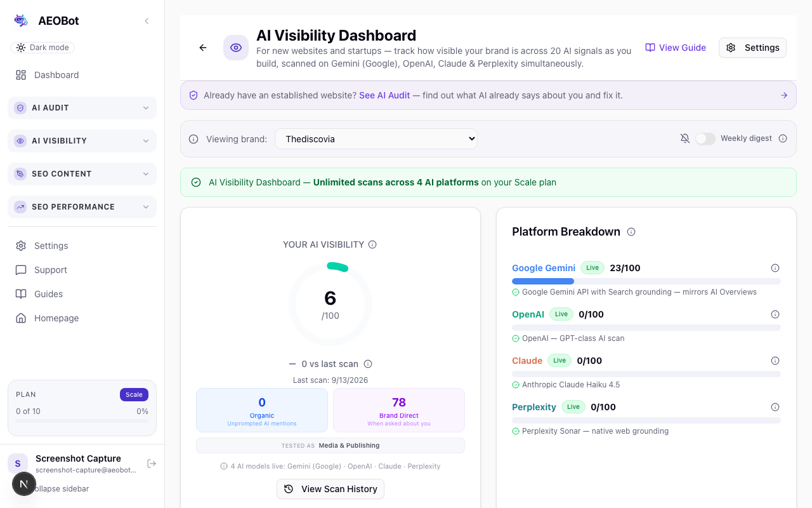The image size is (812, 508).
Task: Click the eye icon beside the dashboard title
Action: point(236,48)
